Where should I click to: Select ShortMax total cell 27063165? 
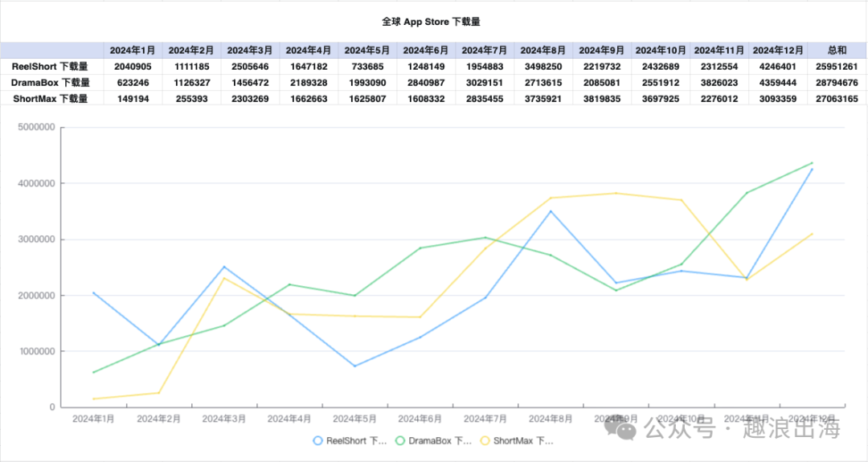837,99
